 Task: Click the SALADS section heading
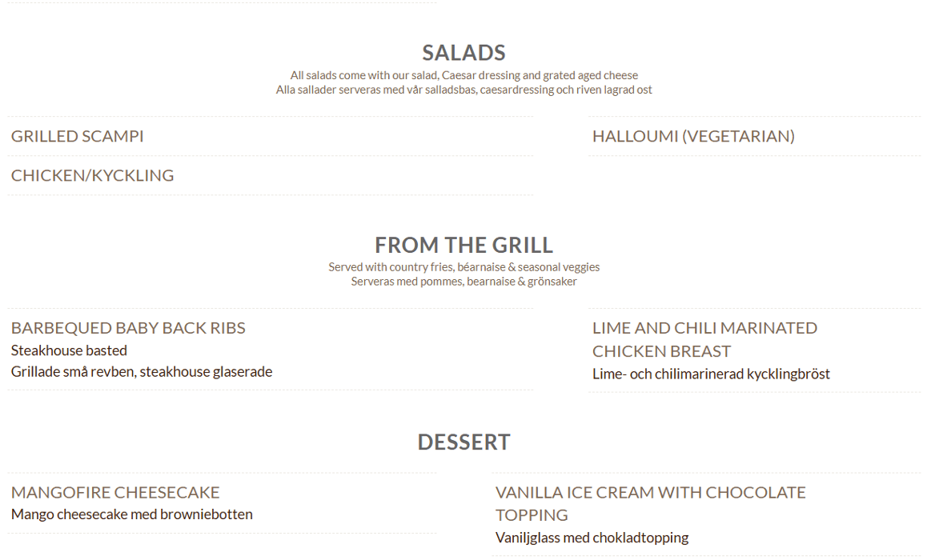463,53
